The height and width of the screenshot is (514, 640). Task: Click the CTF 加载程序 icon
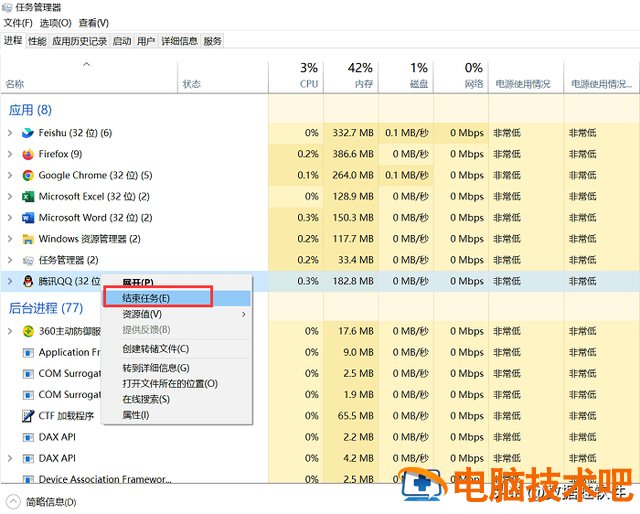tap(28, 416)
